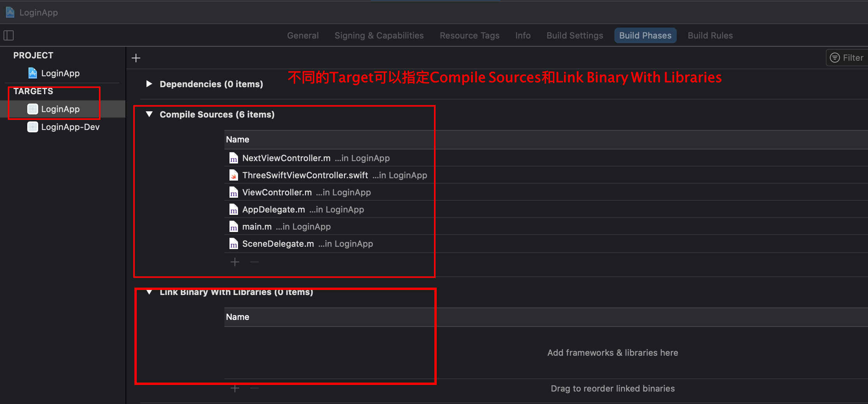Click the Compile Sources (6 items) heading
Screen dimensions: 868x404
coord(217,114)
